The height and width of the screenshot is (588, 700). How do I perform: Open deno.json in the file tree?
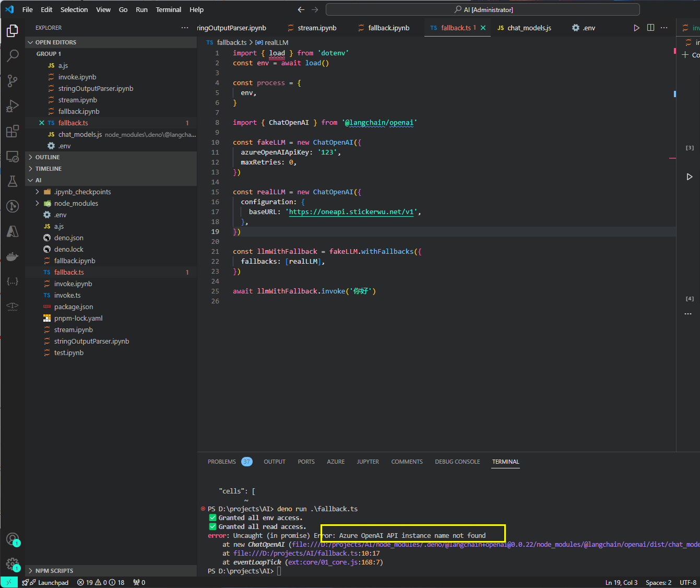[x=111, y=238]
